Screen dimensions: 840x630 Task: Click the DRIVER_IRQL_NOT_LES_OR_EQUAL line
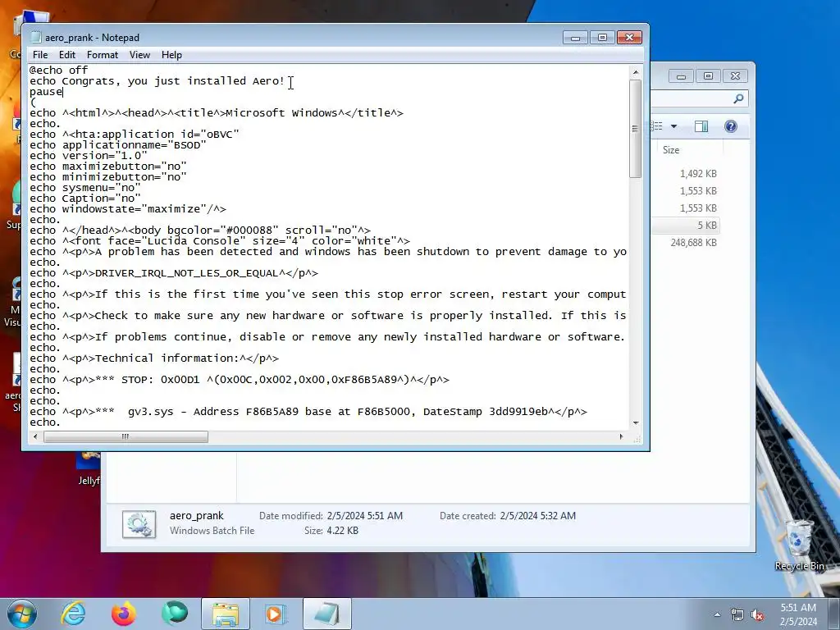click(174, 273)
